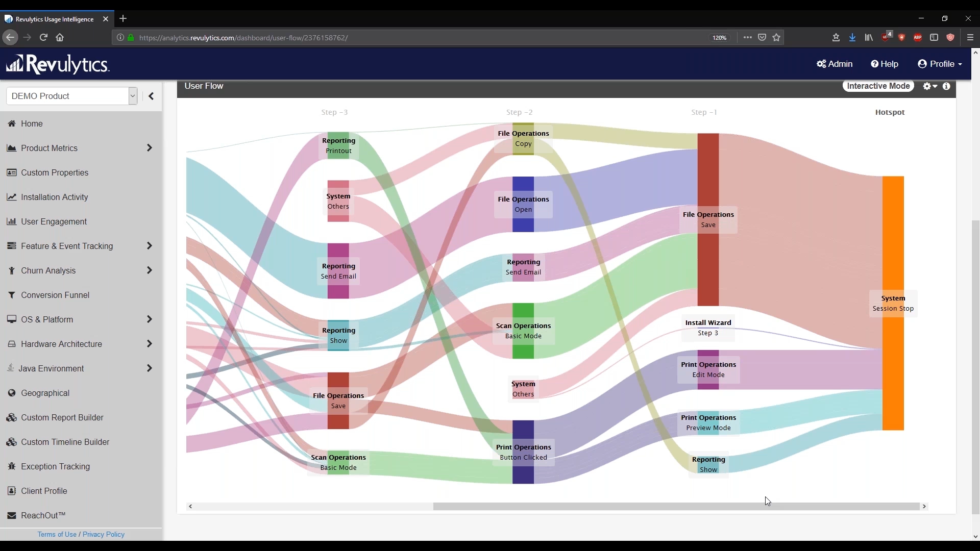Click the collapse sidebar arrow icon
Image resolution: width=980 pixels, height=551 pixels.
click(x=150, y=95)
